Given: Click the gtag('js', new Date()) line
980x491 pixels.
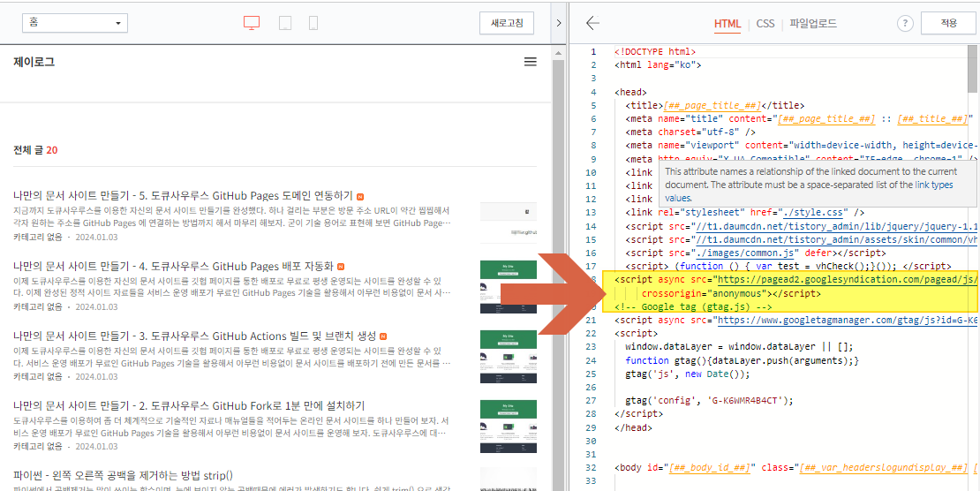Looking at the screenshot, I should click(687, 374).
